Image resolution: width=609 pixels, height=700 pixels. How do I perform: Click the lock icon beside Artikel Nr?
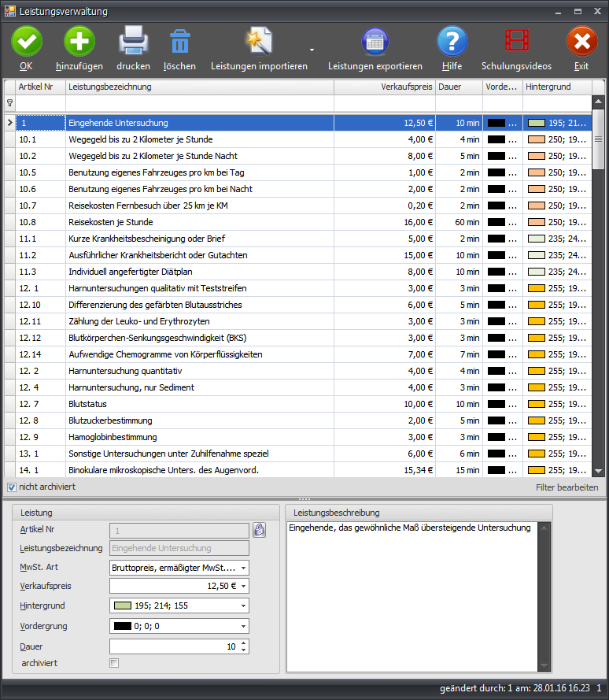click(260, 530)
